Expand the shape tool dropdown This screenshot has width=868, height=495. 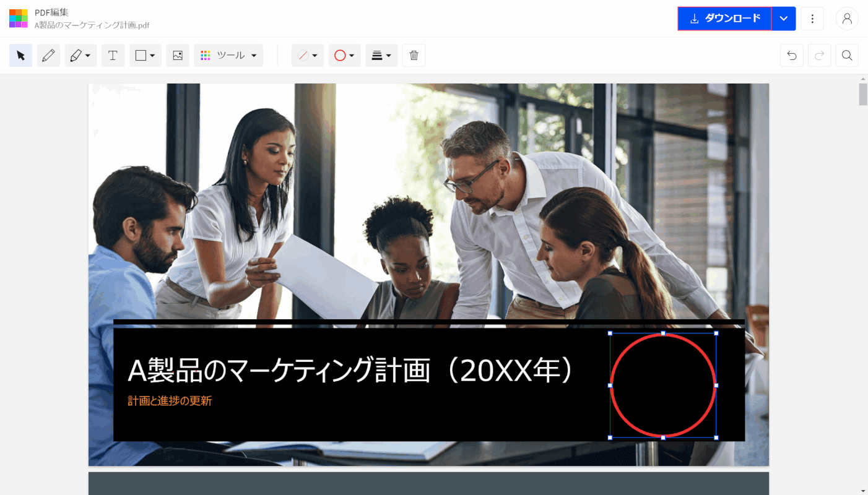tap(145, 56)
